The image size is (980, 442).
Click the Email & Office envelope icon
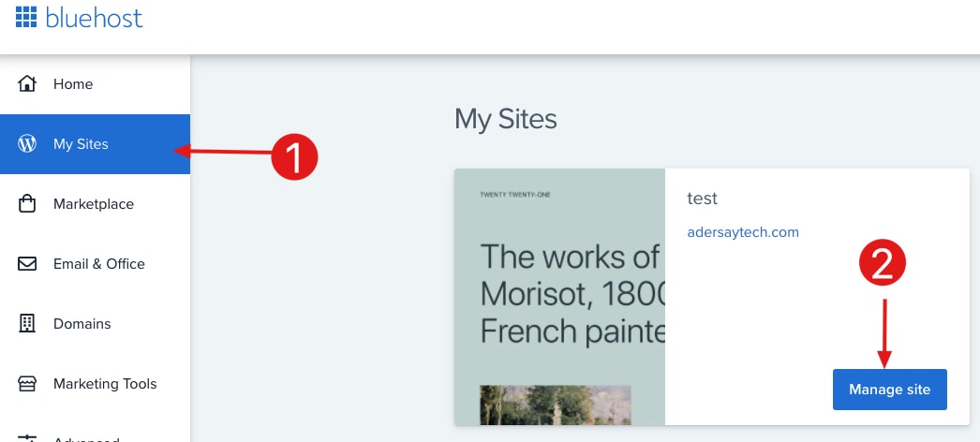click(x=27, y=264)
